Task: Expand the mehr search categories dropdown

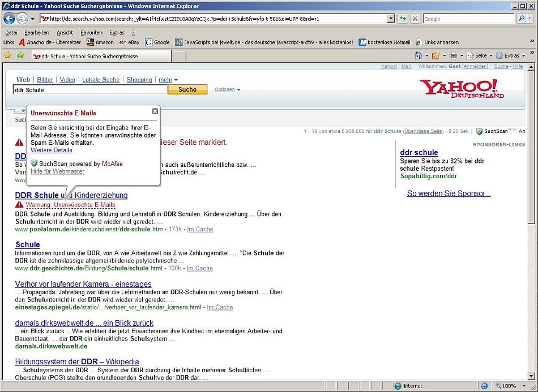Action: point(168,80)
